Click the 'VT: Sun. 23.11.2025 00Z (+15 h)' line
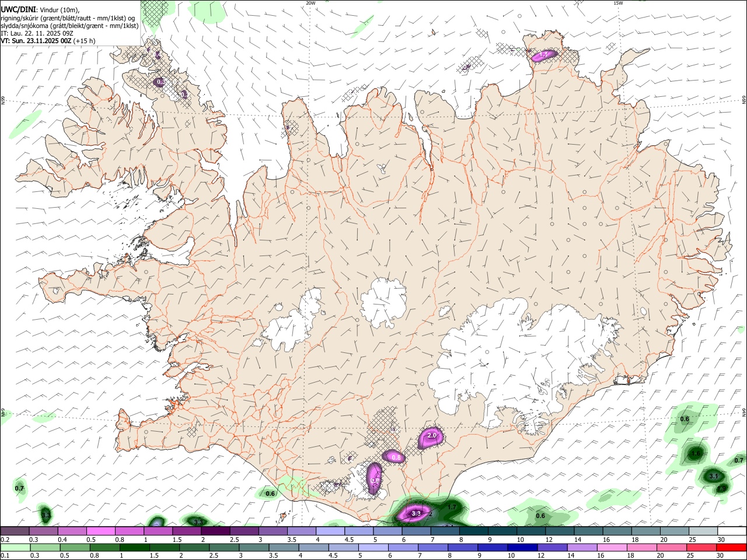Image resolution: width=747 pixels, height=560 pixels. click(x=48, y=41)
